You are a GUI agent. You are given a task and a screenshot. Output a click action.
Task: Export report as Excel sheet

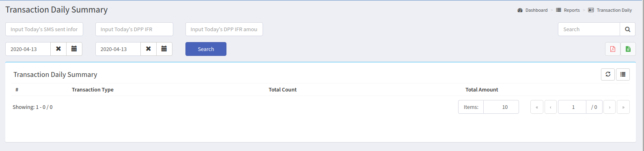point(628,49)
